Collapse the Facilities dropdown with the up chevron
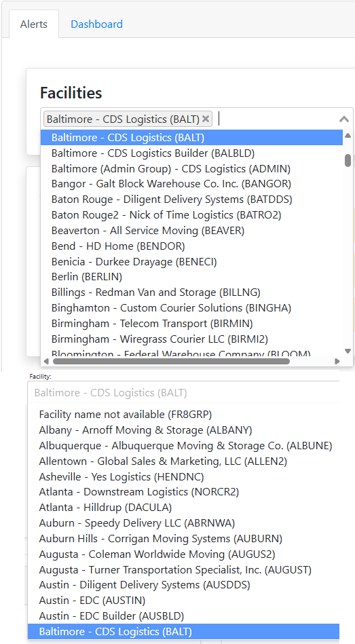The image size is (355, 644). [x=344, y=119]
